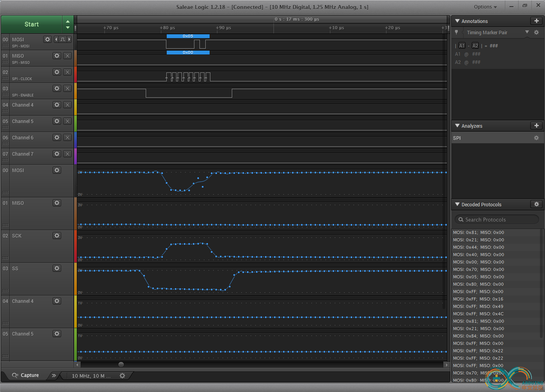Remove digital Channel 5 with X

pos(67,121)
